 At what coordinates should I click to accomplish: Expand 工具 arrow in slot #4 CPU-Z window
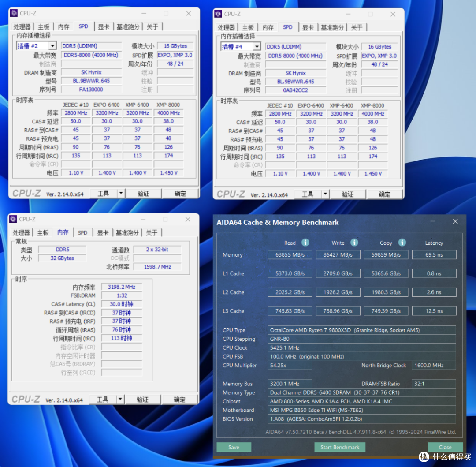coord(325,194)
